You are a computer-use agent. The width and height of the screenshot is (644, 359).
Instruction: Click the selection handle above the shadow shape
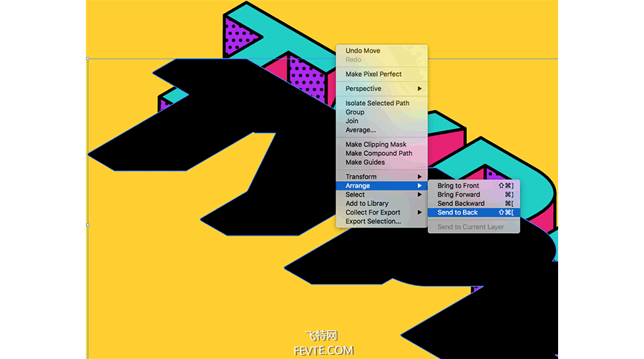coord(88,59)
